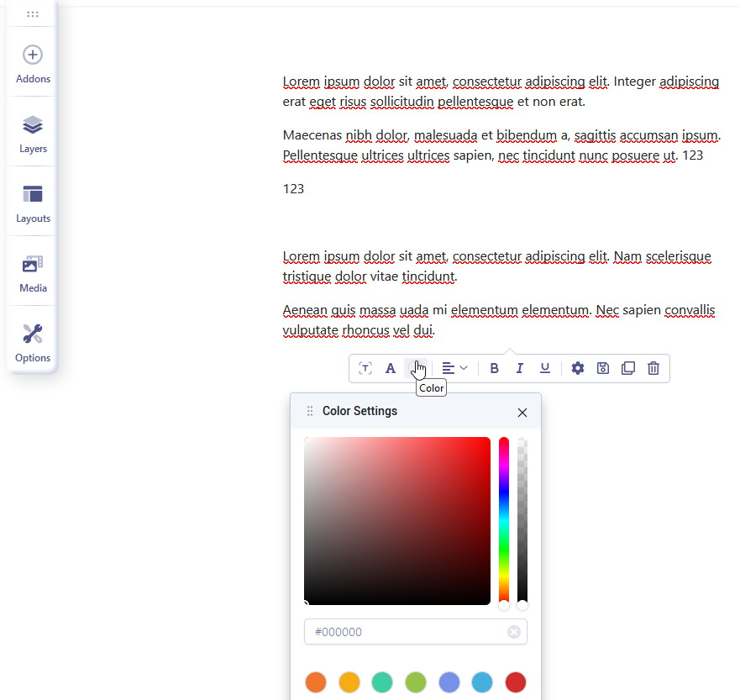Close the Color Settings panel
The image size is (740, 700).
(522, 412)
